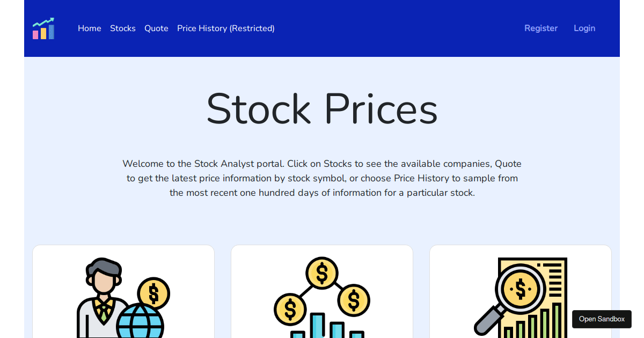Open the Stocks page
The image size is (644, 338).
click(122, 28)
